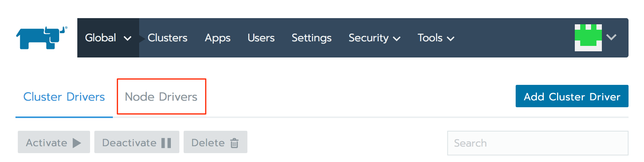The width and height of the screenshot is (644, 162).
Task: Click the Activate button
Action: (x=54, y=142)
